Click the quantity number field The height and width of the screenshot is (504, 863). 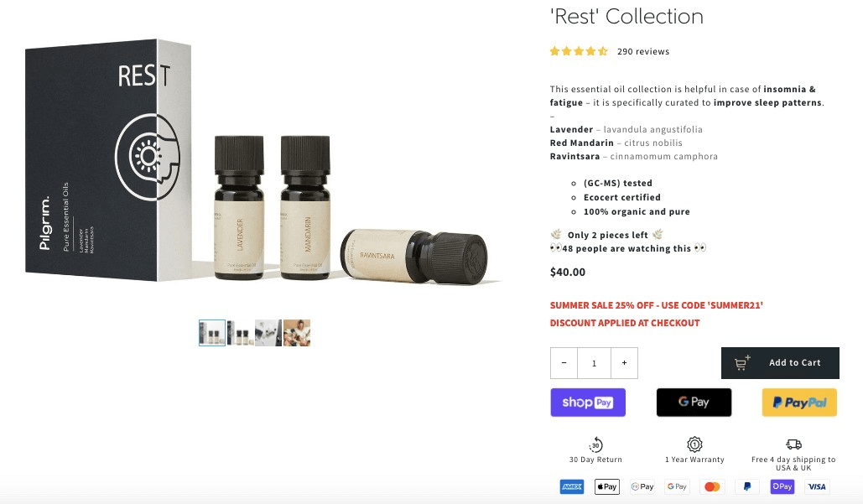coord(594,363)
